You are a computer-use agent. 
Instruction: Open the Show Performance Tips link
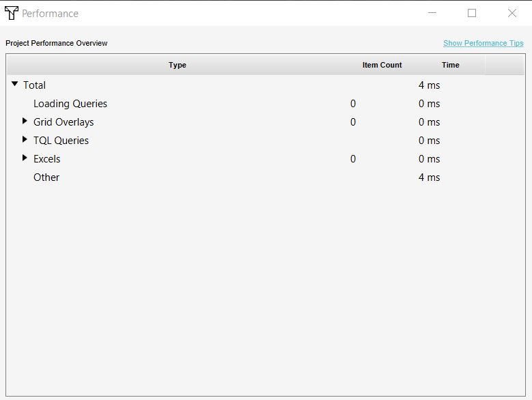coord(483,43)
